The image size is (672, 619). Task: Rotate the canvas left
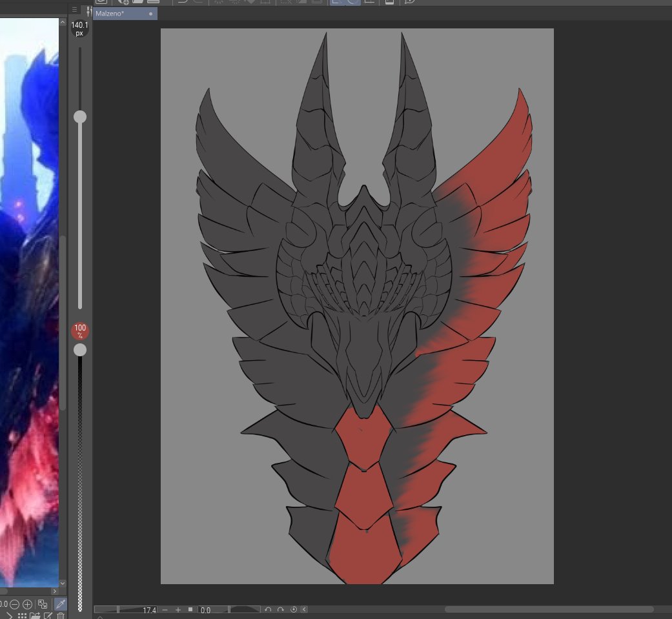click(268, 609)
